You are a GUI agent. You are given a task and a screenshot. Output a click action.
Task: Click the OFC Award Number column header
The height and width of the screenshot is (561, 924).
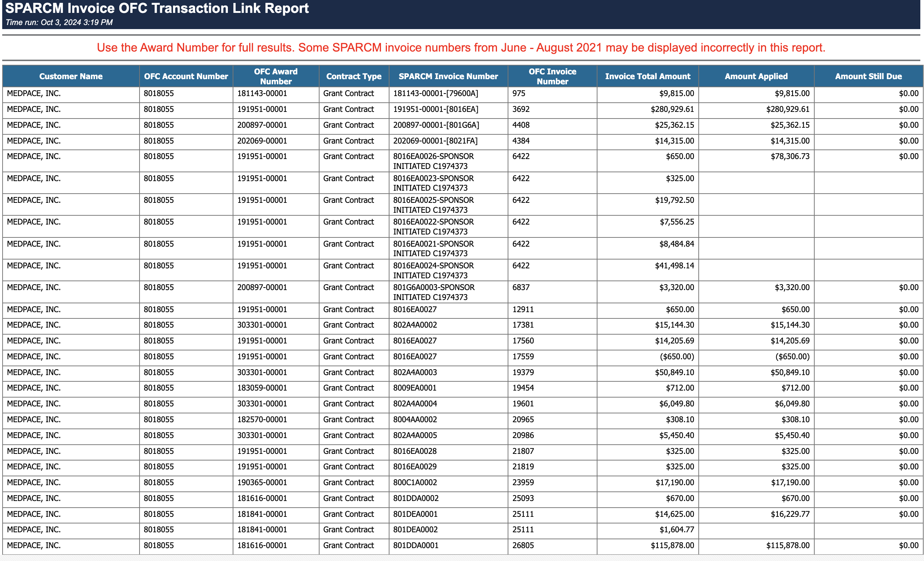tap(276, 76)
